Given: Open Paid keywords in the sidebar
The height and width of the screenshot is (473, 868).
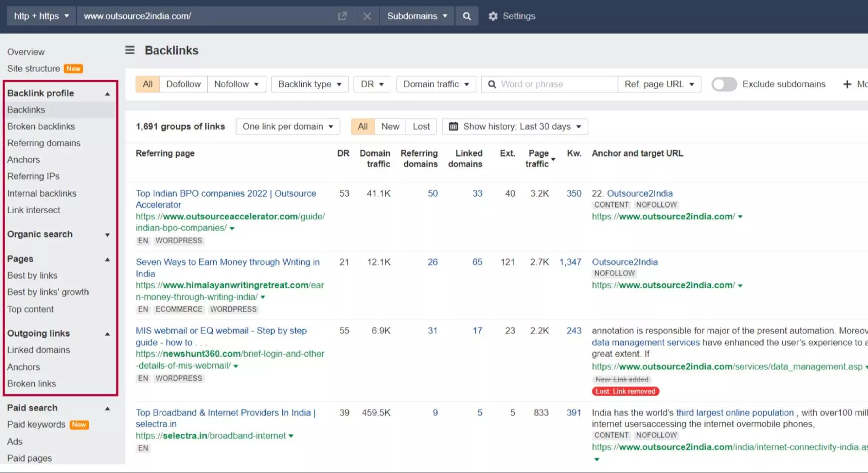Looking at the screenshot, I should pyautogui.click(x=36, y=424).
